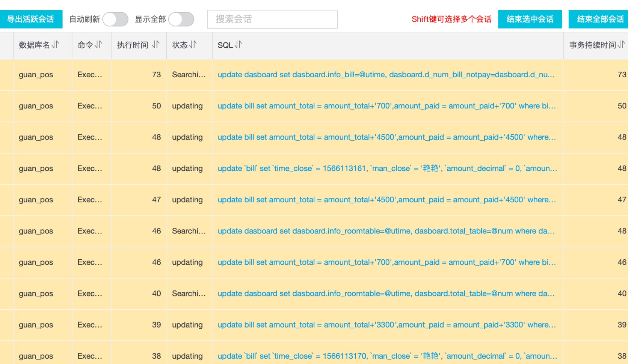Enable the 显示全部 switch

tap(181, 19)
